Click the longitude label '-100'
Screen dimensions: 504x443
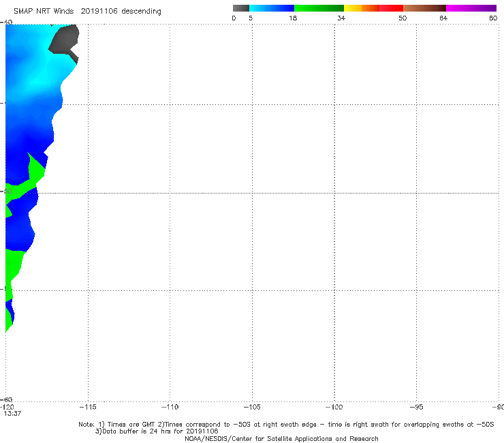[x=334, y=407]
